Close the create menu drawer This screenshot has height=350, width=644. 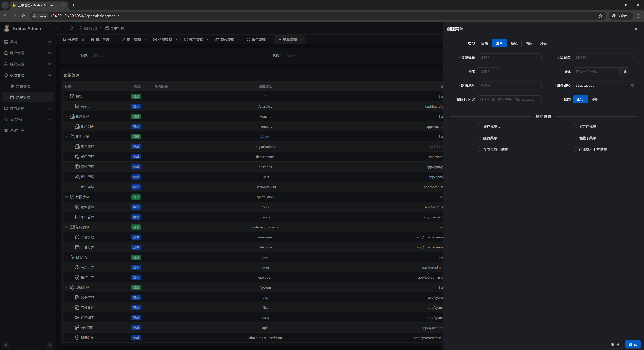click(x=636, y=29)
